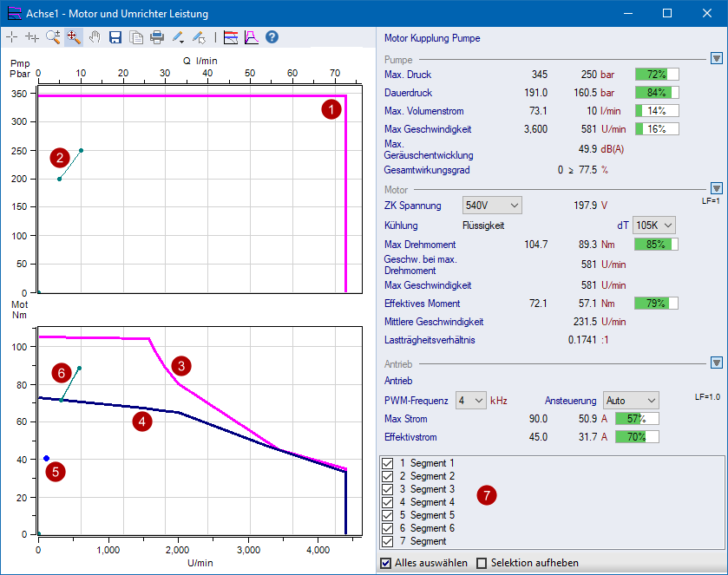Select the crosshair cursor tool
728x575 pixels.
pos(11,37)
